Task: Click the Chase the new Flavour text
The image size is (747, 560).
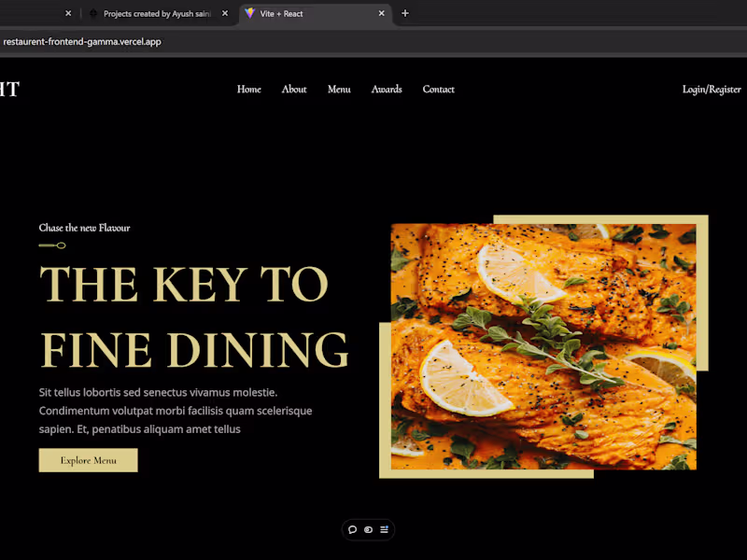Action: tap(84, 228)
